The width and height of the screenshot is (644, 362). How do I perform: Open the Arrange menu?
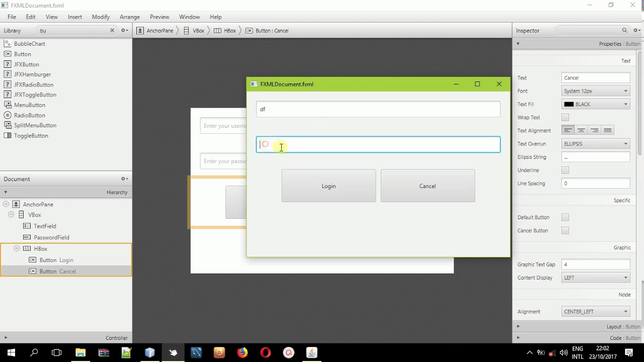click(x=130, y=17)
